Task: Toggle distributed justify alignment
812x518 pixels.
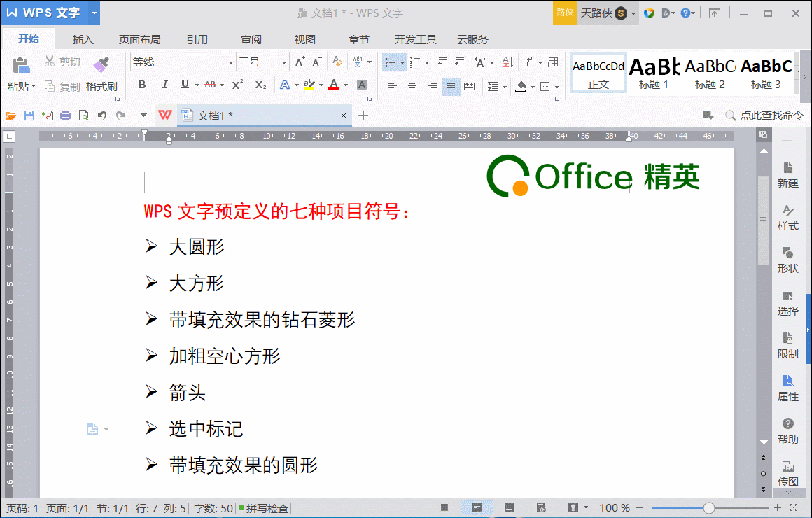Action: pyautogui.click(x=469, y=87)
